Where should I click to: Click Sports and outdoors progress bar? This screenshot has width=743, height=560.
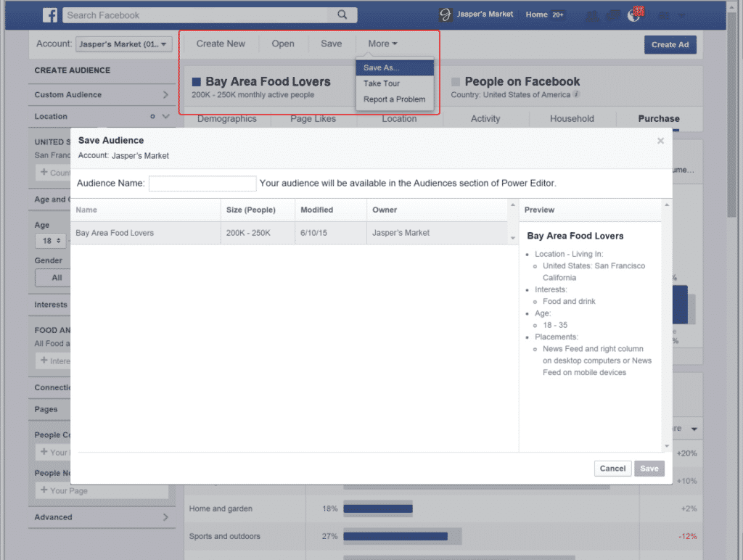[x=402, y=536]
